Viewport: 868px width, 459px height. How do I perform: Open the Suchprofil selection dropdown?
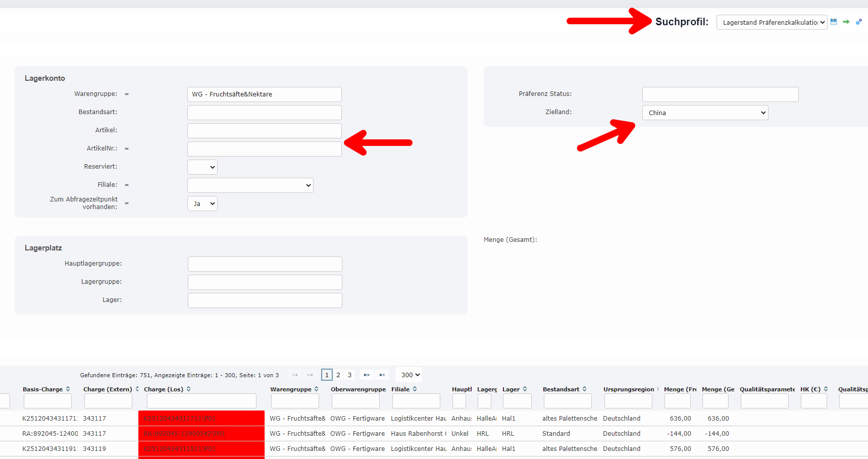(x=772, y=22)
